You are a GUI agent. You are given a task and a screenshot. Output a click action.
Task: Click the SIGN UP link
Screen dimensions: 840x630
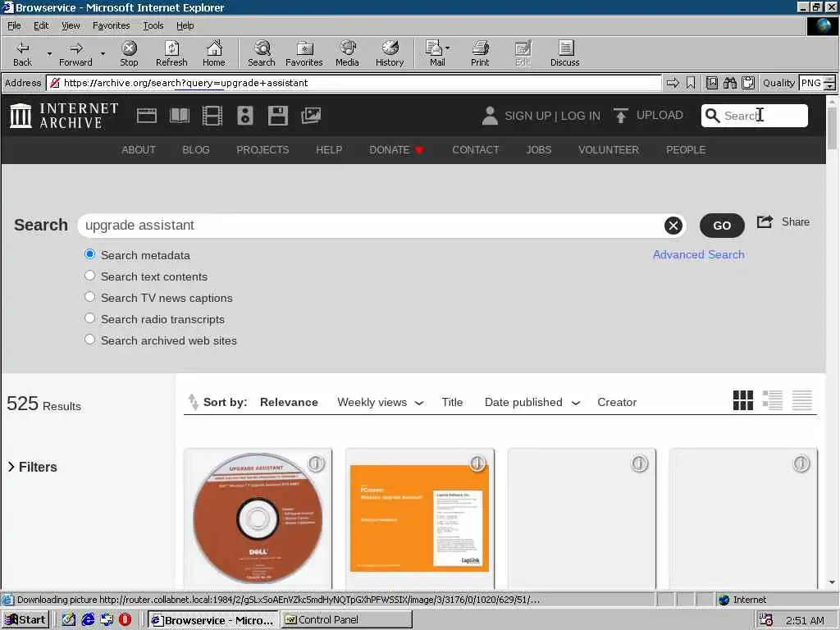[x=527, y=116]
